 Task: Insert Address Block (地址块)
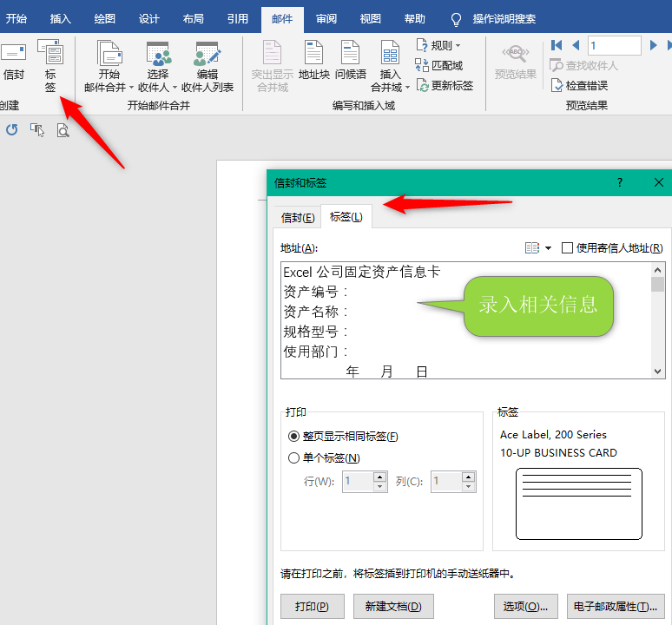[x=313, y=61]
